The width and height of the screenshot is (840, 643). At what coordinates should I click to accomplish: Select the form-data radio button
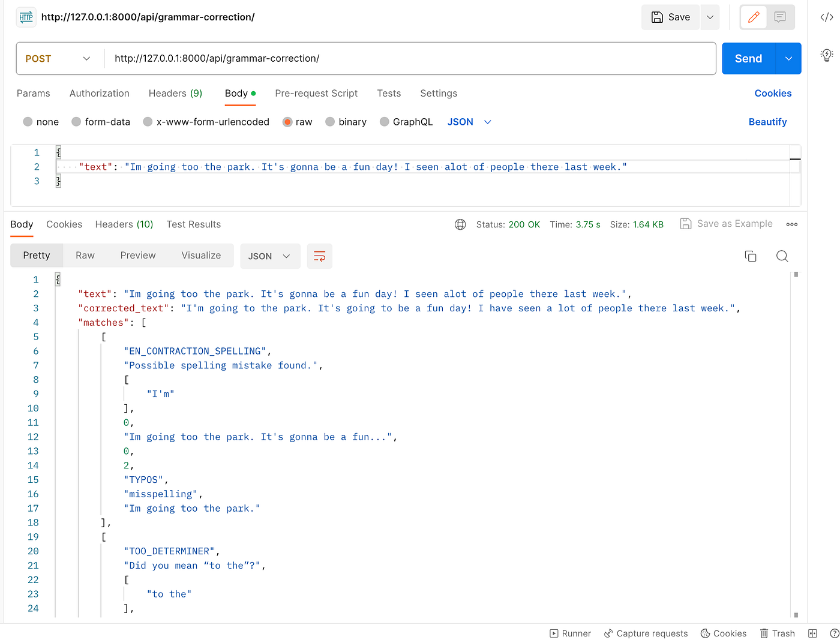76,122
